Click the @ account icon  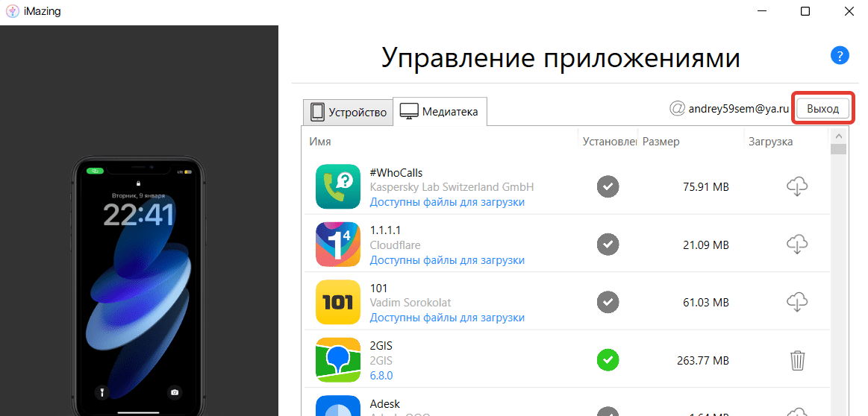coord(677,108)
